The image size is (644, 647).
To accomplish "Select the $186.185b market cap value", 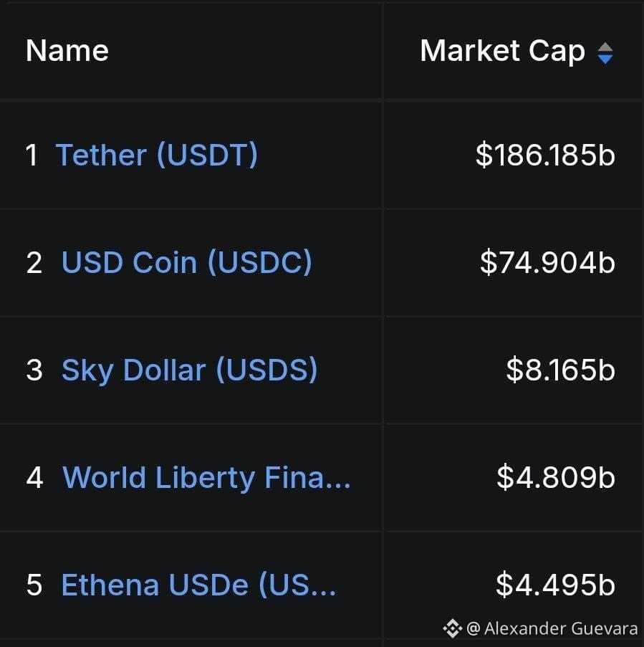I will click(x=545, y=155).
